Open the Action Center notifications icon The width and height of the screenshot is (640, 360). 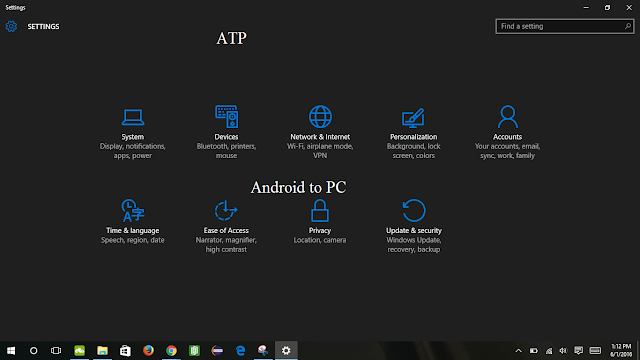[x=578, y=351]
